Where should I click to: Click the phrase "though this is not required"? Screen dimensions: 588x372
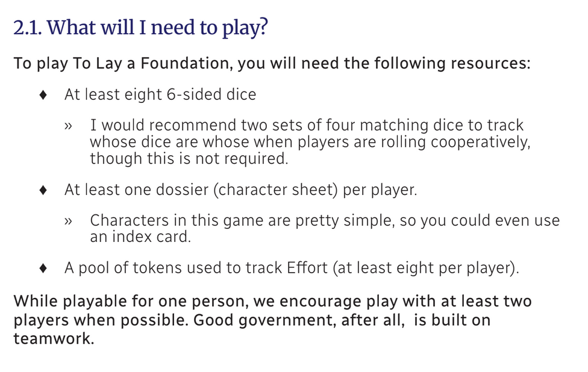click(187, 159)
